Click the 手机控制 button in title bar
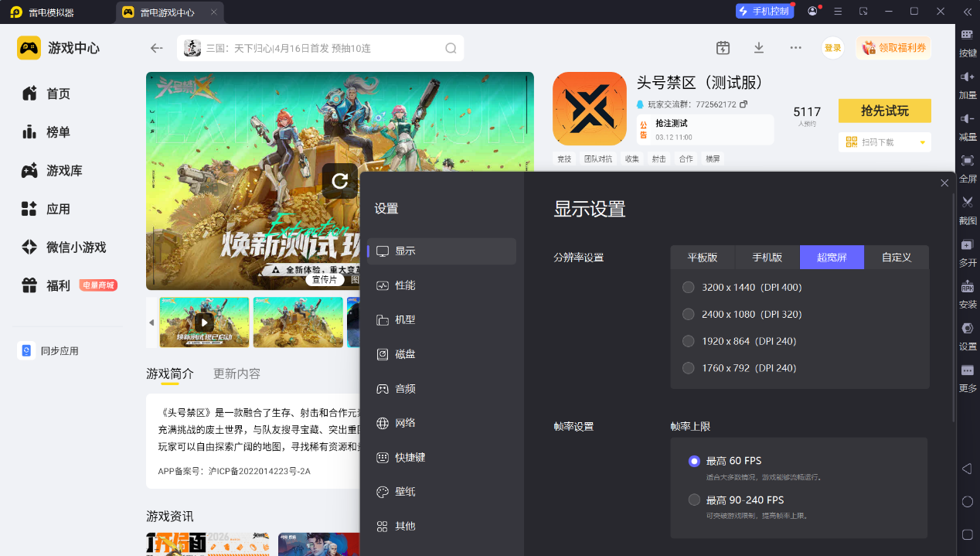Screen dimensions: 980x556 pyautogui.click(x=764, y=11)
